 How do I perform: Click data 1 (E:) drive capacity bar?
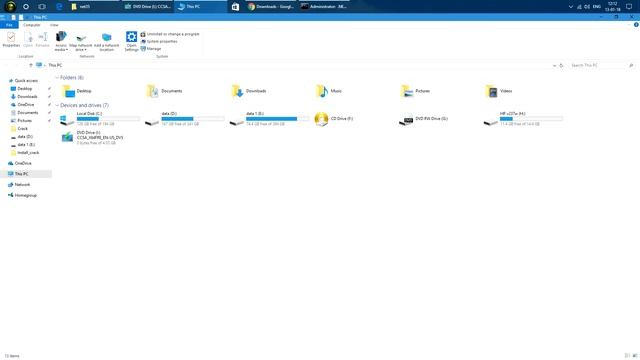click(x=278, y=119)
